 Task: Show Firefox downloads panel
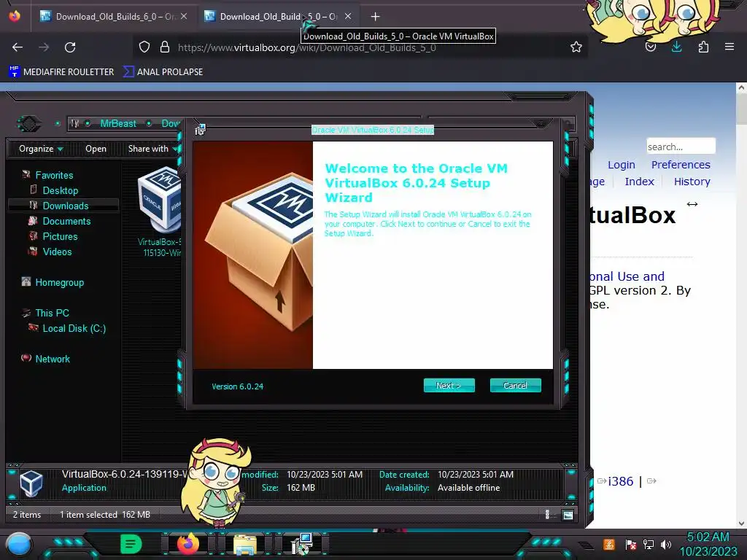(676, 47)
